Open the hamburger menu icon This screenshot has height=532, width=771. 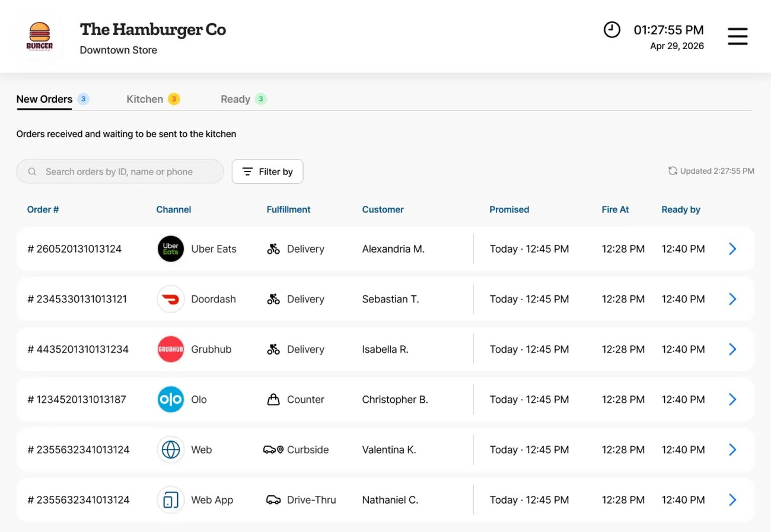738,36
